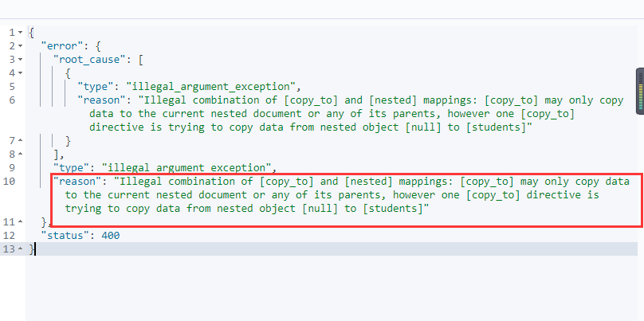Collapse the "root_cause" array fold arrow

coord(20,60)
